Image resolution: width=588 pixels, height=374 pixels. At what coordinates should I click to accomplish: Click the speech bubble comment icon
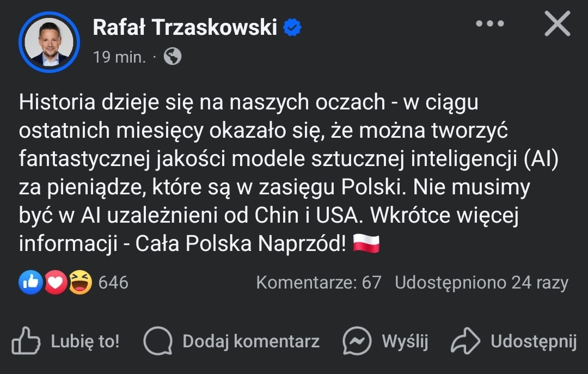point(157,341)
